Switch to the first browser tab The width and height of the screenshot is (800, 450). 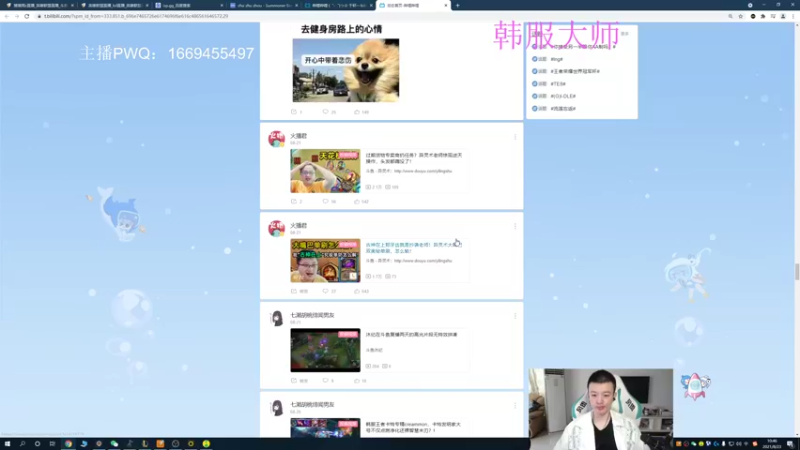(38, 5)
